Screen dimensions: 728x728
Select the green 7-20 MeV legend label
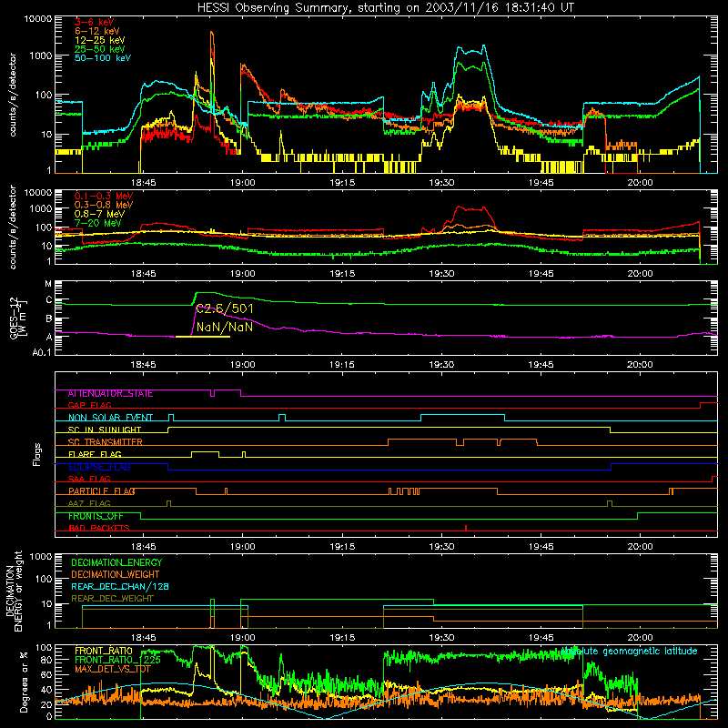98,223
